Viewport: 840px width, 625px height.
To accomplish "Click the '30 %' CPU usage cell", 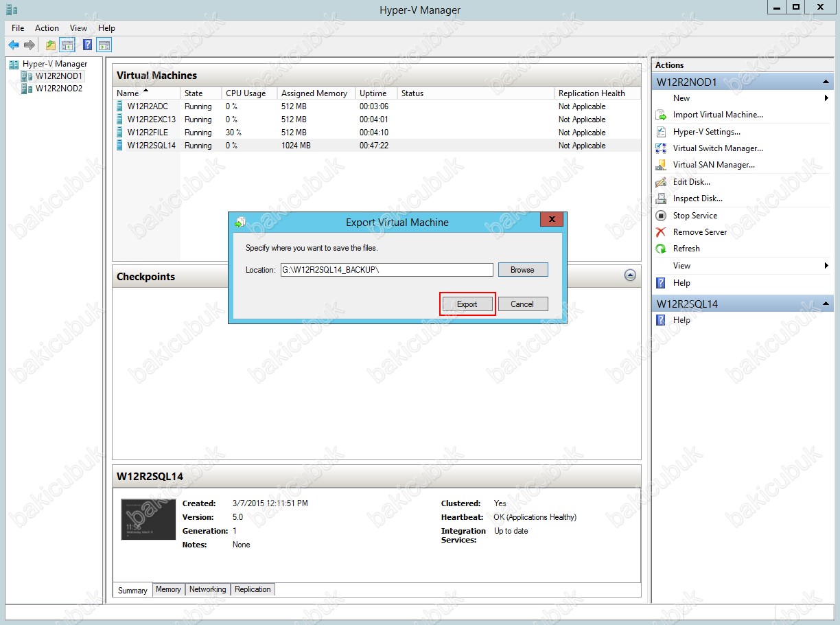I will pos(233,133).
